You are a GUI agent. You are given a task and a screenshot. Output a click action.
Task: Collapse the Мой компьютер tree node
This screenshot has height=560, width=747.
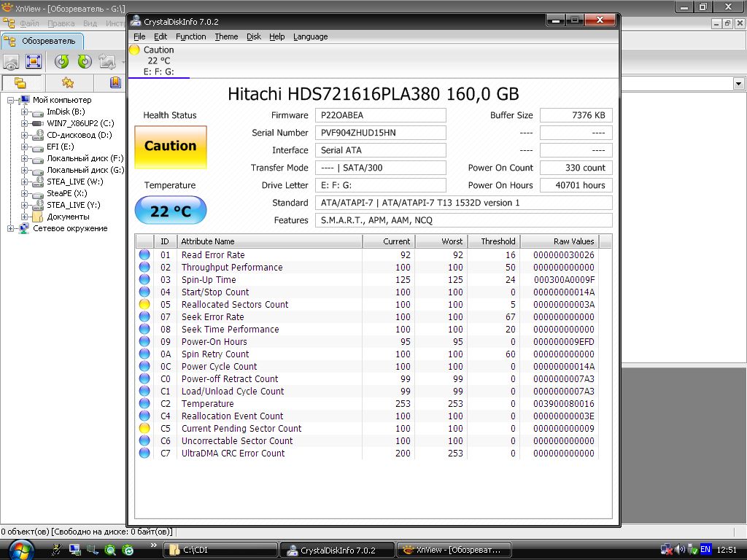[x=11, y=100]
